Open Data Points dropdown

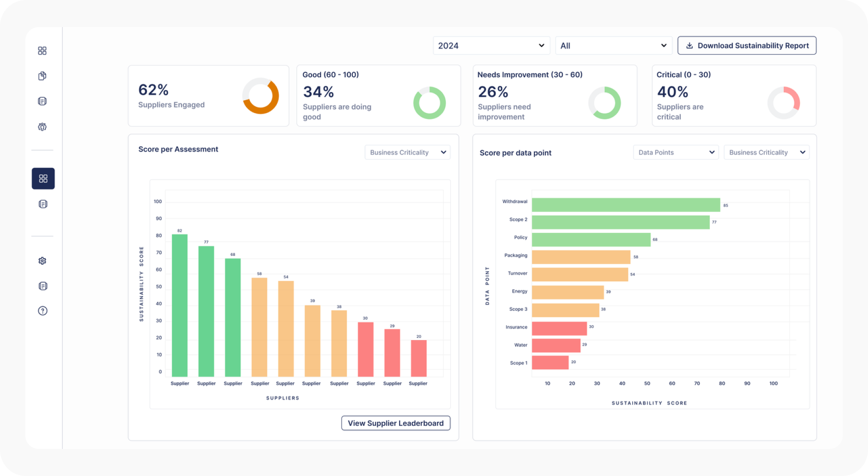[675, 153]
